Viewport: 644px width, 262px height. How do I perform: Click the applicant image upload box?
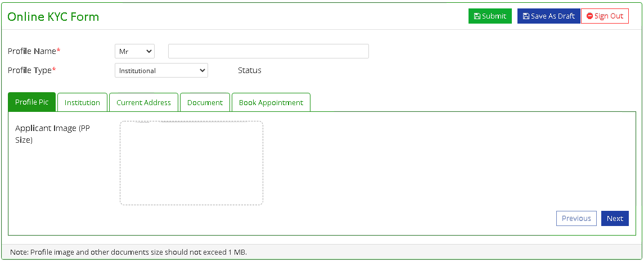click(191, 163)
